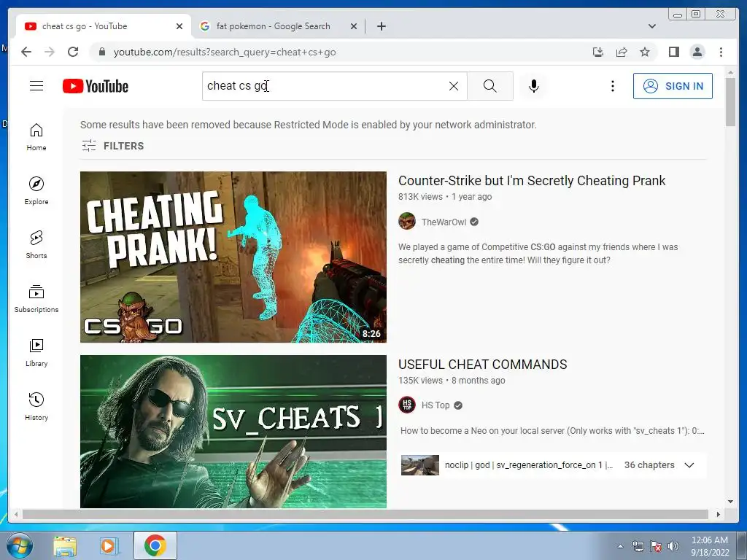Open Windows Explorer from the taskbar
This screenshot has height=560, width=747.
point(65,545)
